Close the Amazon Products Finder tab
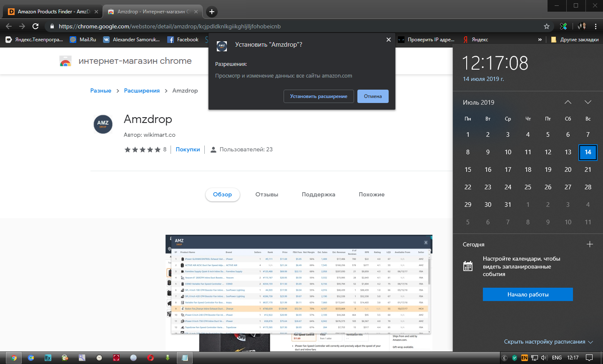The height and width of the screenshot is (364, 603). click(96, 12)
